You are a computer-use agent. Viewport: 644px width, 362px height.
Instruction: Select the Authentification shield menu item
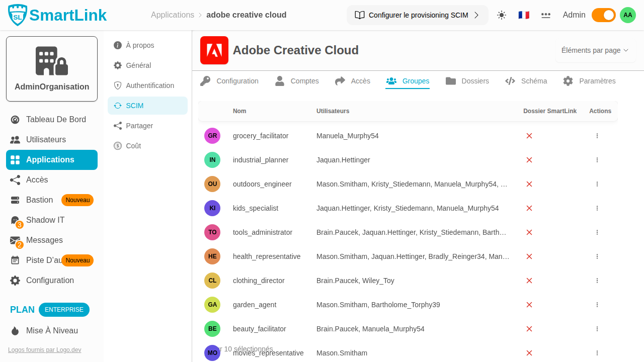pyautogui.click(x=144, y=85)
